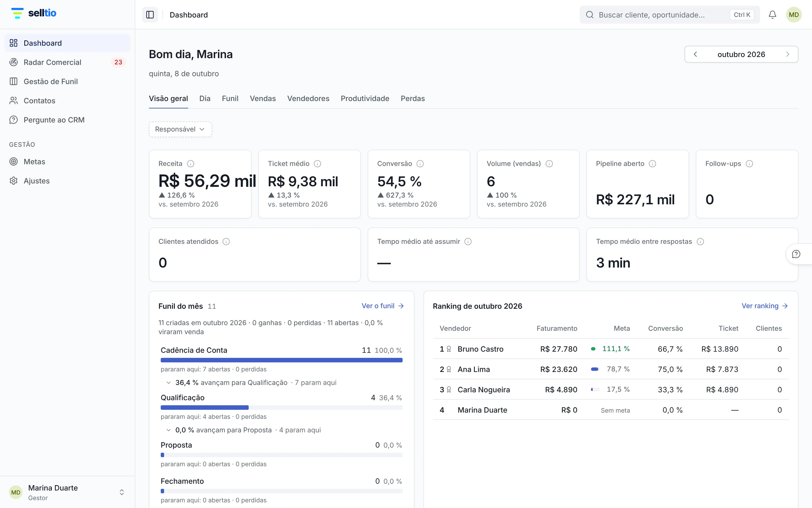Click the Follow-ups info icon
812x508 pixels.
[x=749, y=164]
